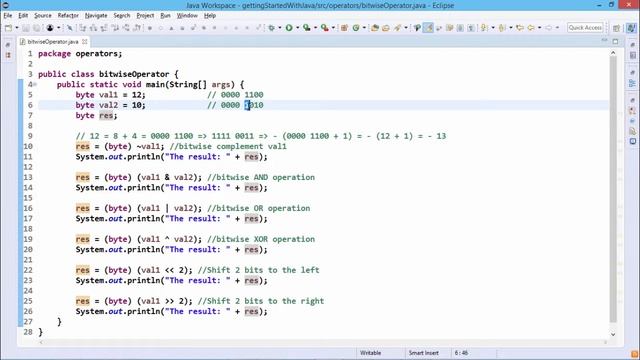Toggle the highlighted Word Wrap toolbar button
The width and height of the screenshot is (640, 360).
pyautogui.click(x=428, y=28)
